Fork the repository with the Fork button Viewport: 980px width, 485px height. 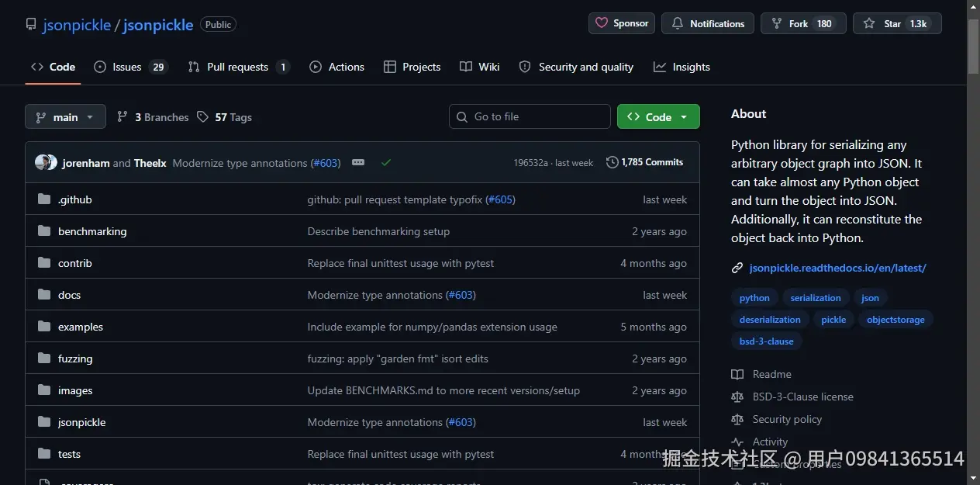point(803,23)
